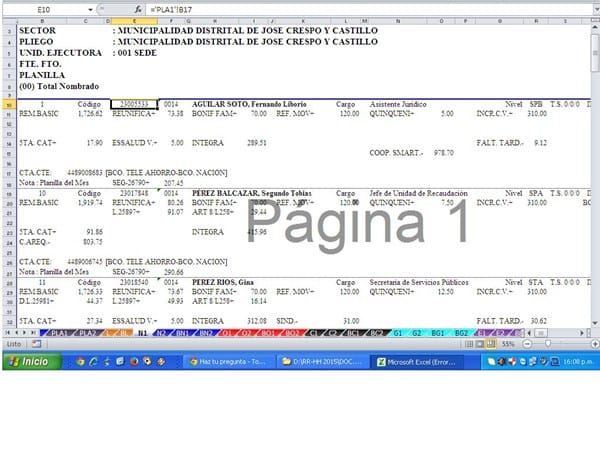Click the macro record icon in status bar

pyautogui.click(x=36, y=344)
